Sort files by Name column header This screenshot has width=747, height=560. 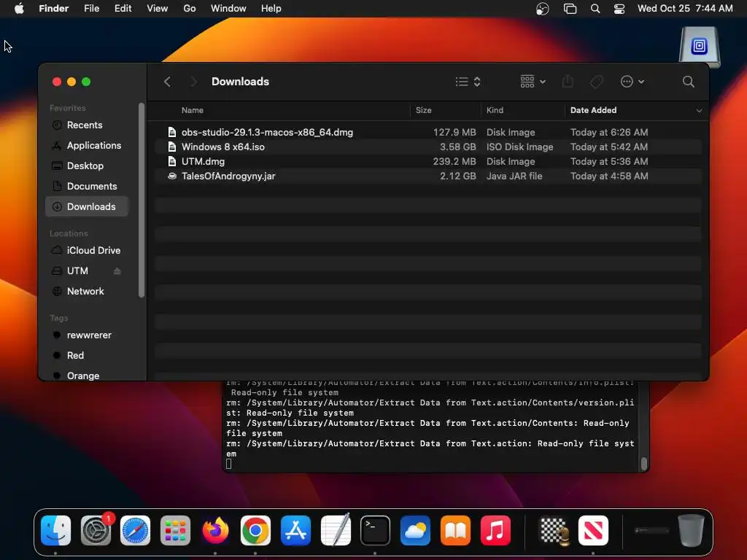193,110
